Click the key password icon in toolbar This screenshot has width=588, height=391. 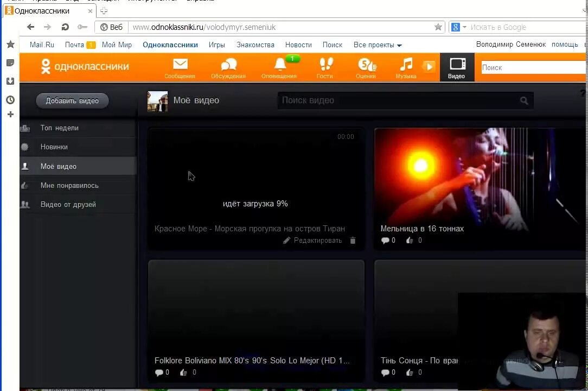[x=82, y=27]
